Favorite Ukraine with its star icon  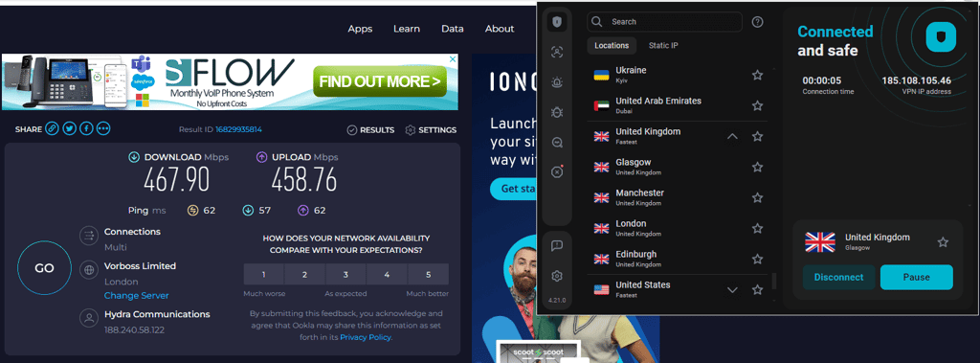(758, 75)
